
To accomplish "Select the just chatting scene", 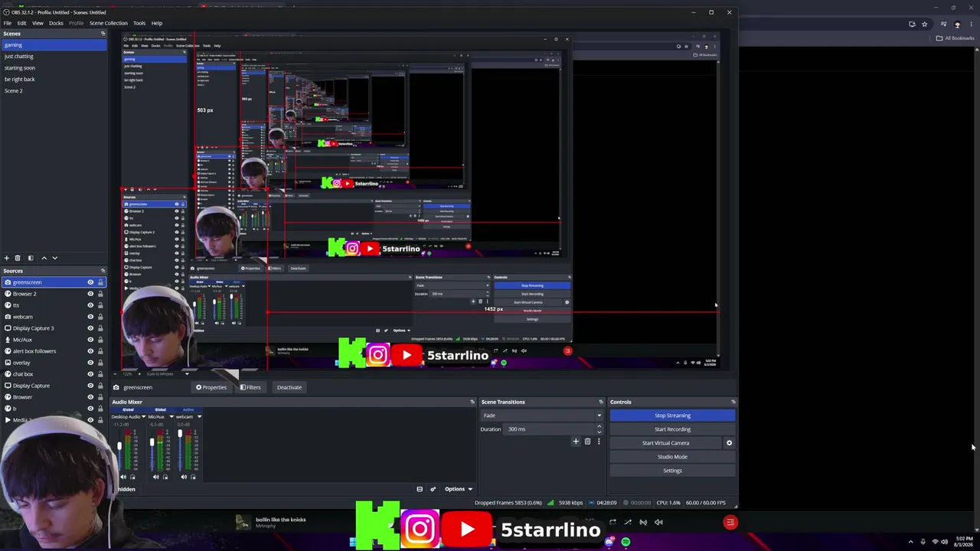I will point(54,57).
